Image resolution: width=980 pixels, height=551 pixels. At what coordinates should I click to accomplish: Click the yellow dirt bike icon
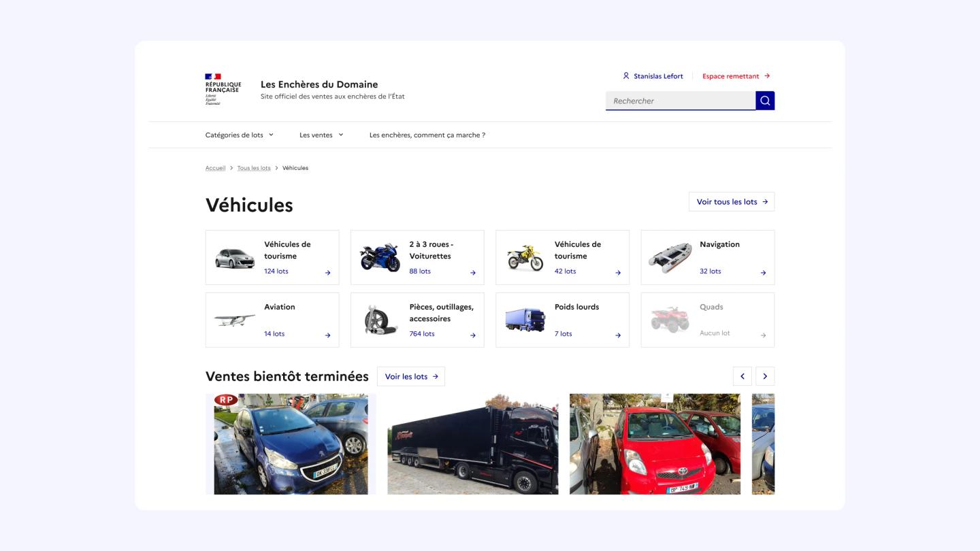[525, 258]
